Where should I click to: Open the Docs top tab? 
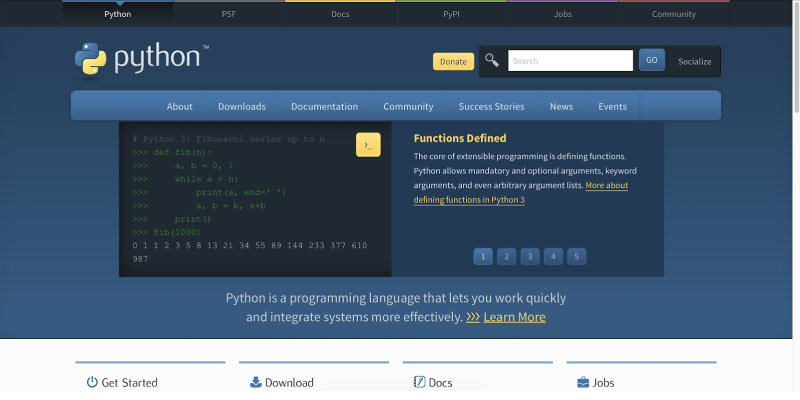point(340,14)
